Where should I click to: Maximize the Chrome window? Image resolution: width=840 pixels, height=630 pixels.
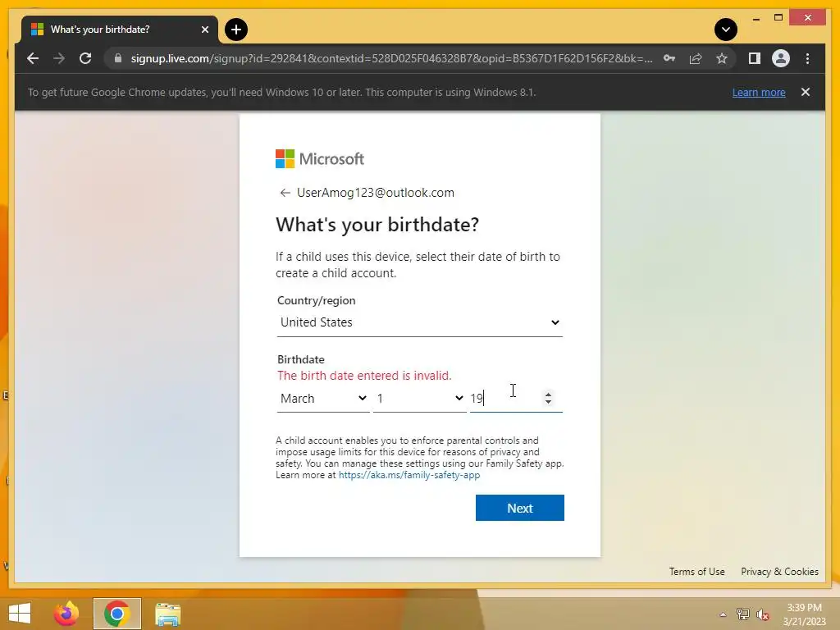(x=778, y=18)
